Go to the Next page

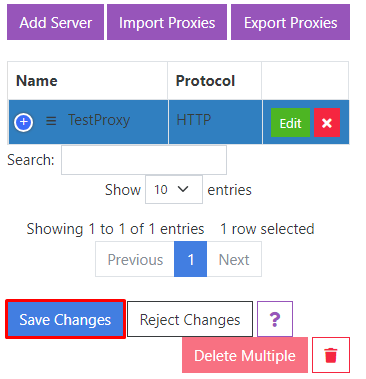tap(234, 259)
